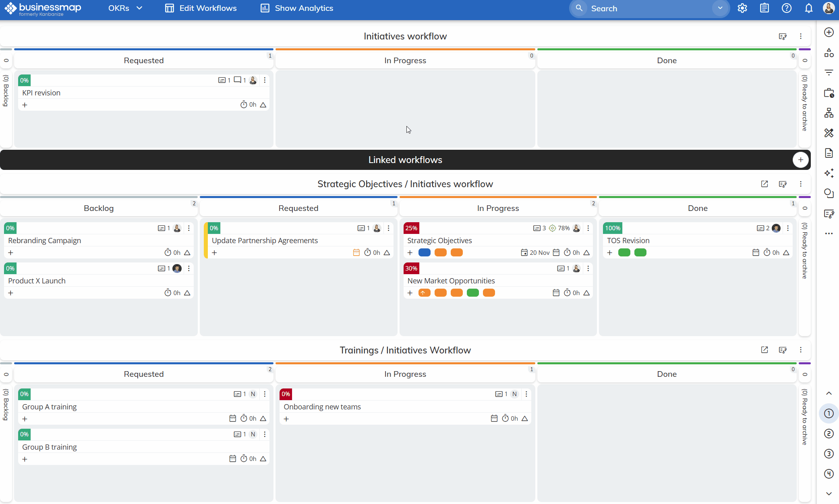The height and width of the screenshot is (504, 839).
Task: Add plus on Group B training card
Action: pos(25,459)
